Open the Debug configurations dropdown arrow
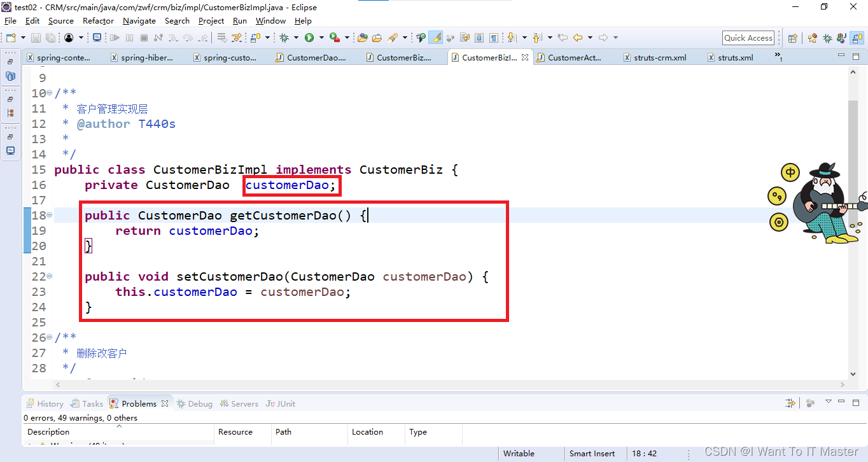 [296, 38]
